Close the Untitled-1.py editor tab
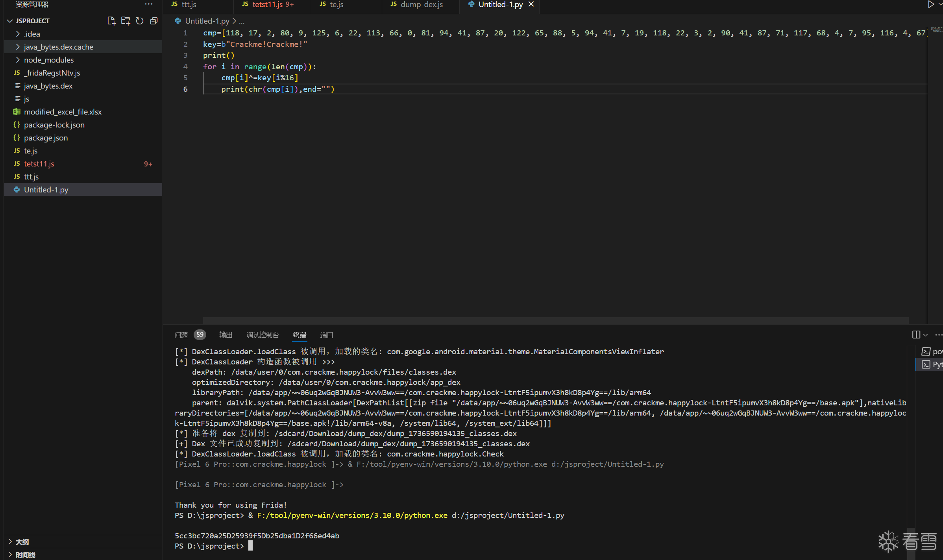The width and height of the screenshot is (943, 560). (531, 4)
